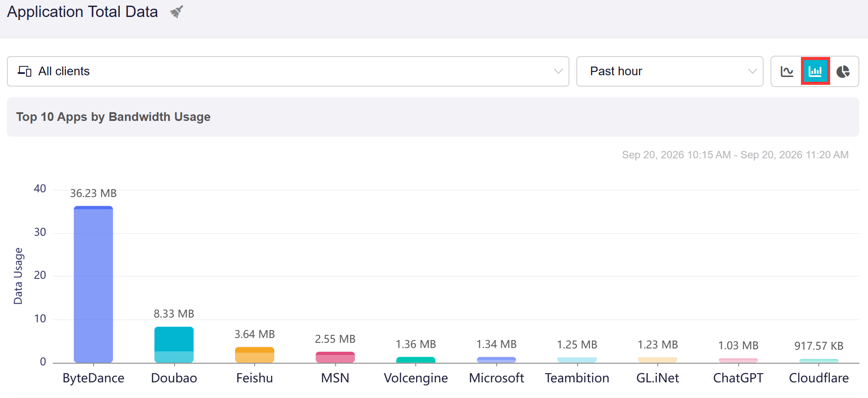This screenshot has width=868, height=398.
Task: Click the Volcengine bar in chart
Action: 416,360
